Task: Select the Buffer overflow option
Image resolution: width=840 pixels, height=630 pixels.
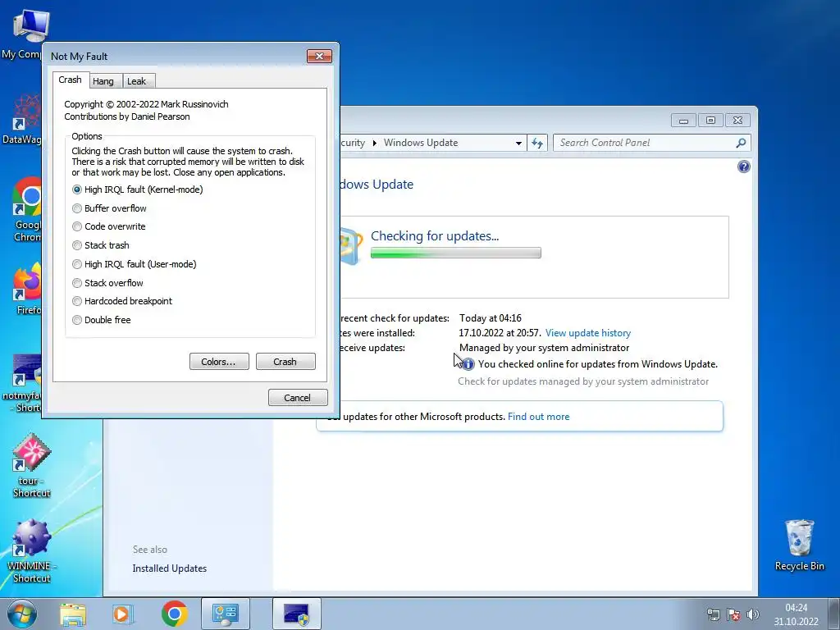Action: 109,208
